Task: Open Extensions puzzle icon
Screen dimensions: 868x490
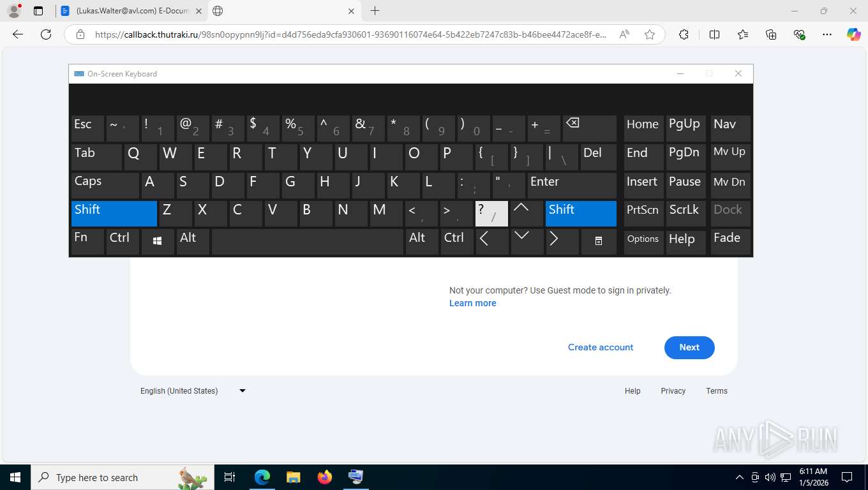Action: click(684, 34)
